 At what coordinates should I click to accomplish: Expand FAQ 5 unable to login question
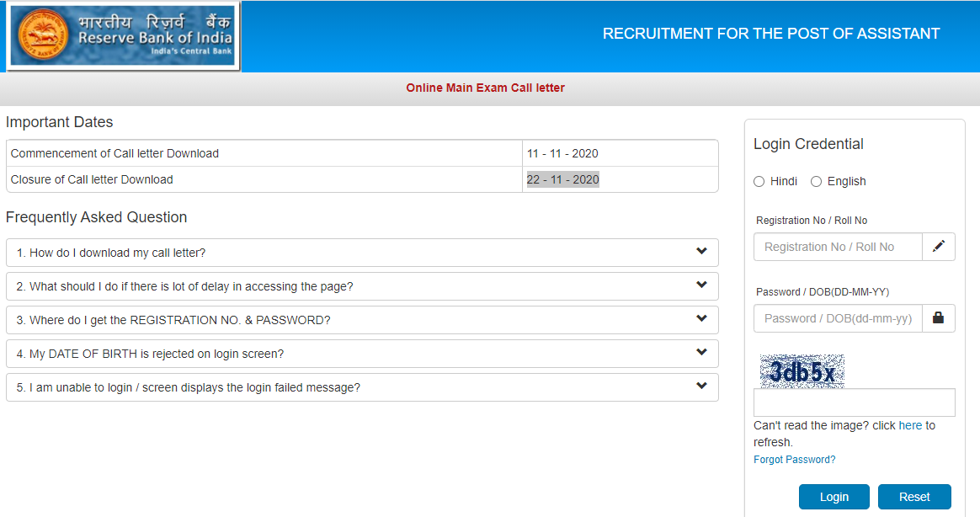[x=362, y=387]
